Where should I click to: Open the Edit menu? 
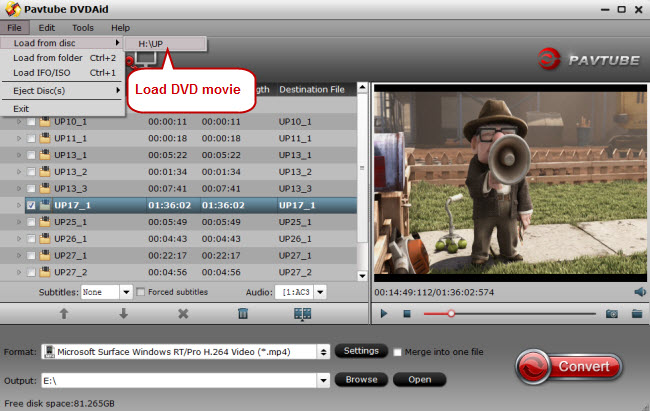(47, 28)
